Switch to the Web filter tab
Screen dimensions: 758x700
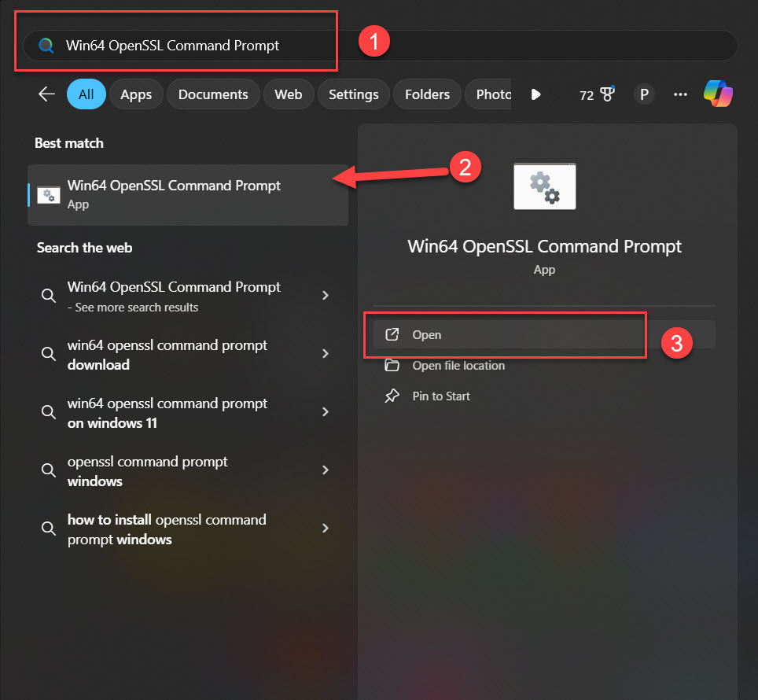click(289, 94)
